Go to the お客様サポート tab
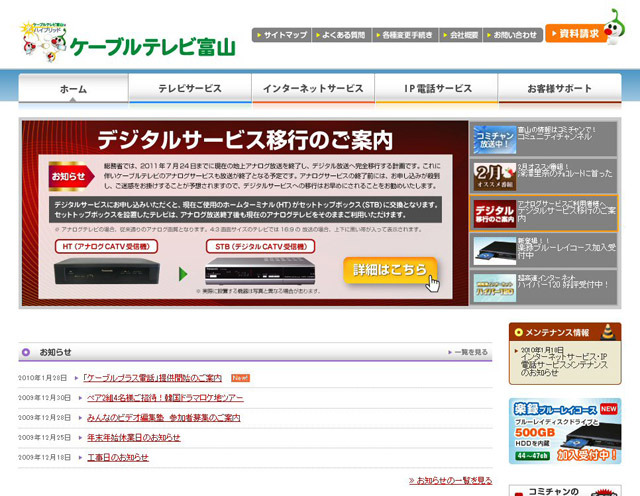The image size is (640, 496). (560, 88)
